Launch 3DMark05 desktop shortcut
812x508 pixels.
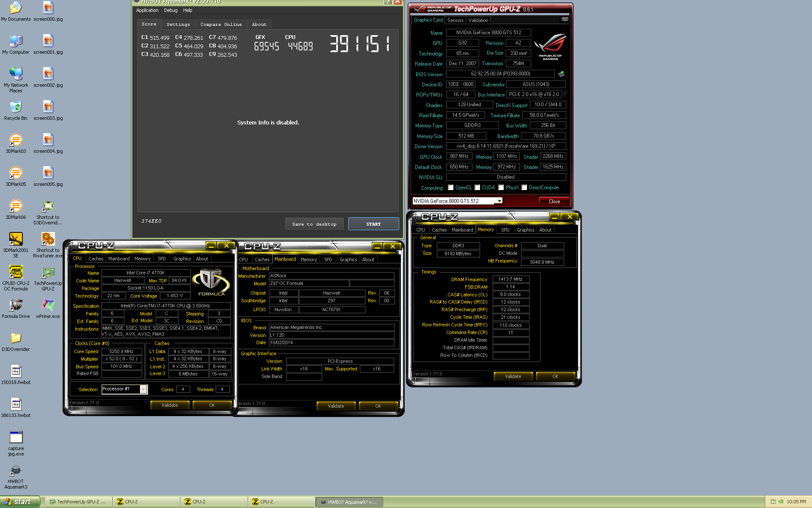click(x=16, y=177)
